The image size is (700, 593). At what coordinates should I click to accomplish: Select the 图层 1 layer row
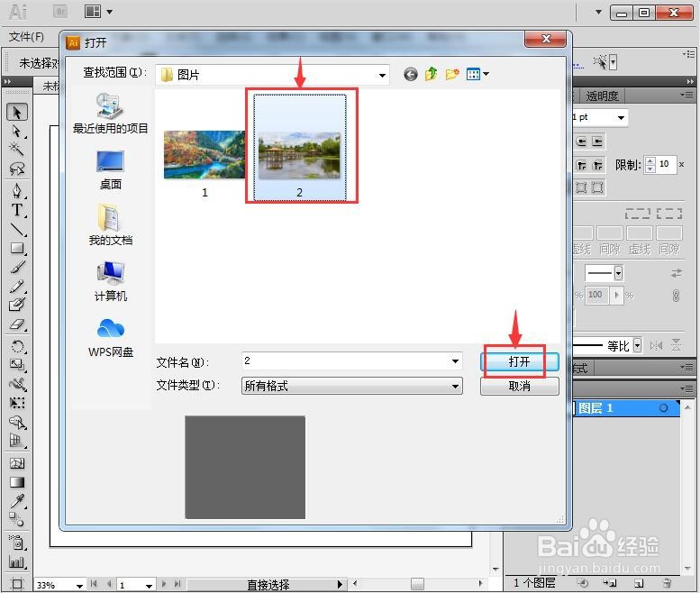[626, 408]
